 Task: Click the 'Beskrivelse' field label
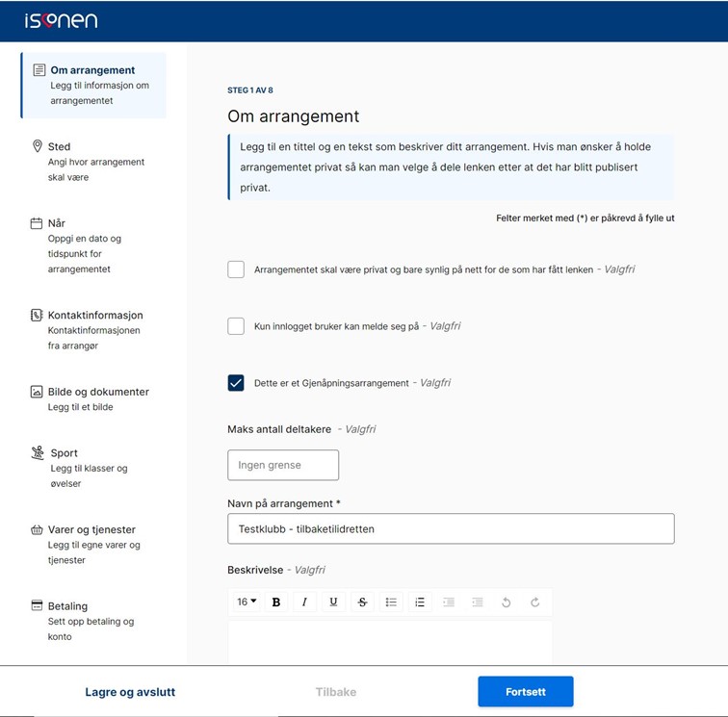[x=255, y=570]
